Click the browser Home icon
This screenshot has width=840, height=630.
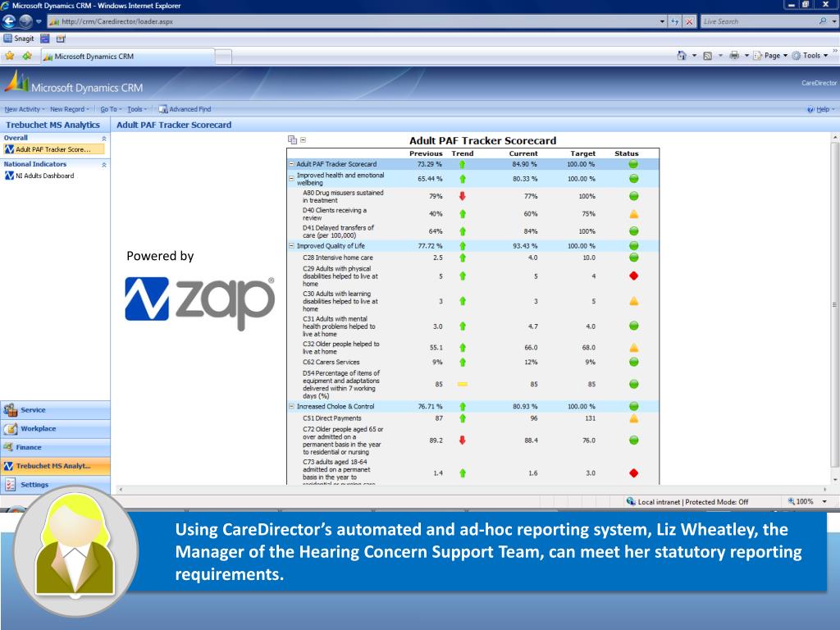[x=682, y=55]
